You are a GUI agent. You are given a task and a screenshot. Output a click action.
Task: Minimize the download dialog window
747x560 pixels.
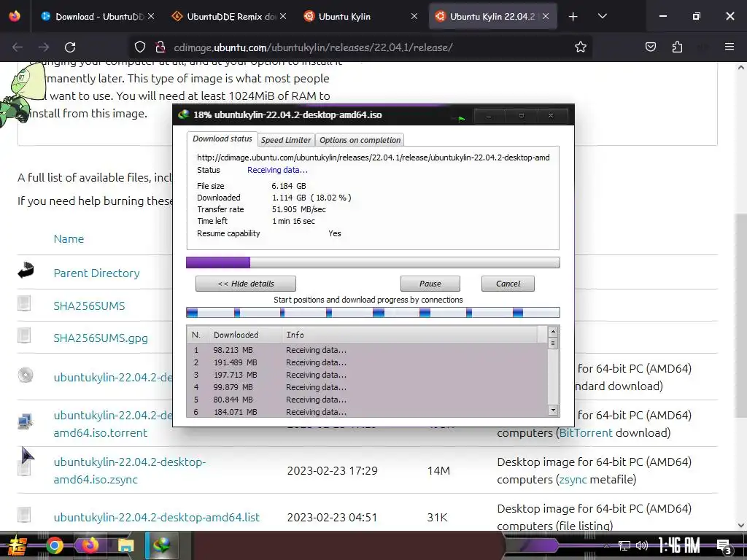[489, 116]
